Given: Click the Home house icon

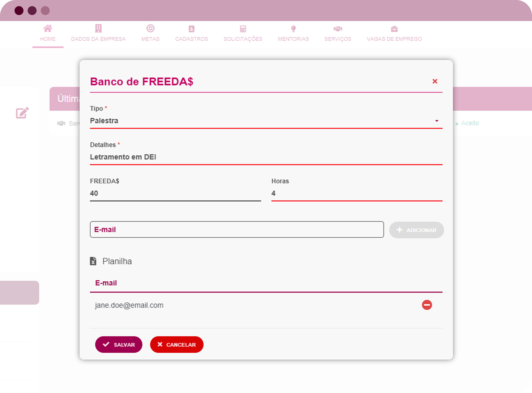Looking at the screenshot, I should point(48,29).
